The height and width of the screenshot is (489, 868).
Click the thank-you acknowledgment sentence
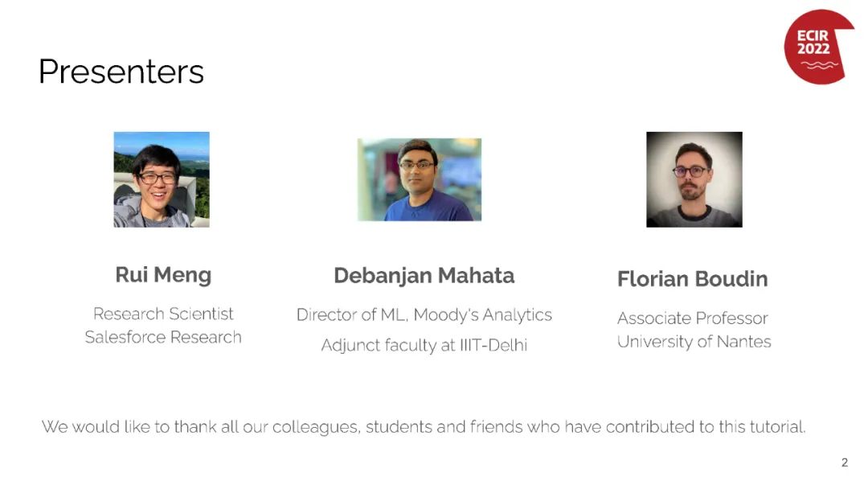tap(424, 426)
